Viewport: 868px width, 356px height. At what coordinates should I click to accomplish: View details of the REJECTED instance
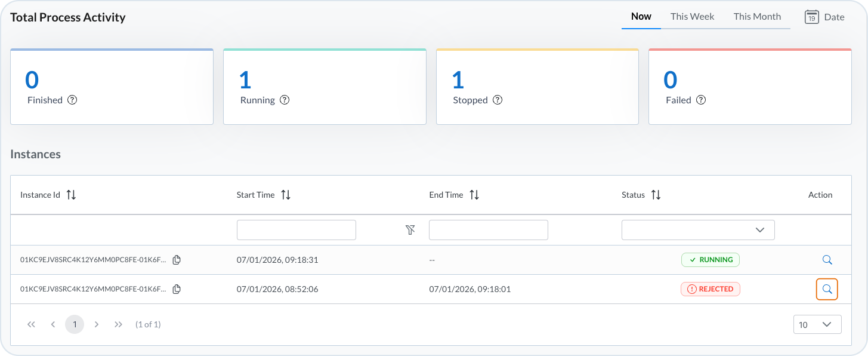pos(827,289)
